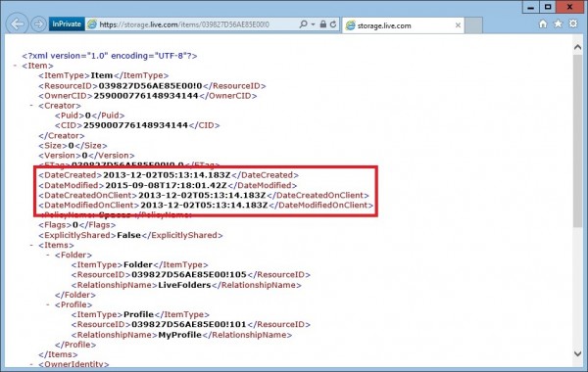Click the browser Forward arrow button
This screenshot has width=588, height=372.
[38, 24]
